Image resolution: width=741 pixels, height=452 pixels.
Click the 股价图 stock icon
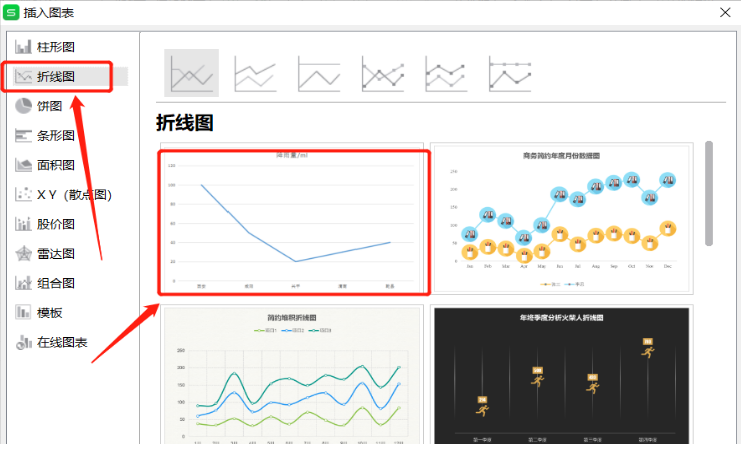[x=23, y=224]
